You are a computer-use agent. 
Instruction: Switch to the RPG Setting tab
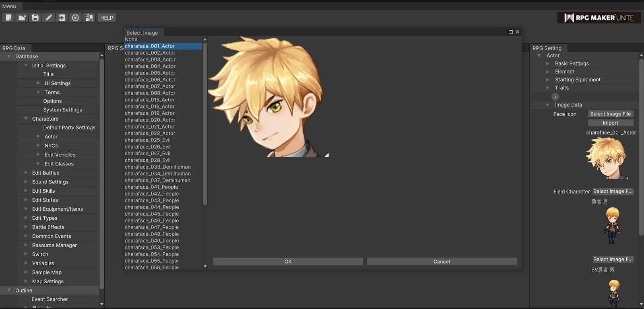coord(547,48)
